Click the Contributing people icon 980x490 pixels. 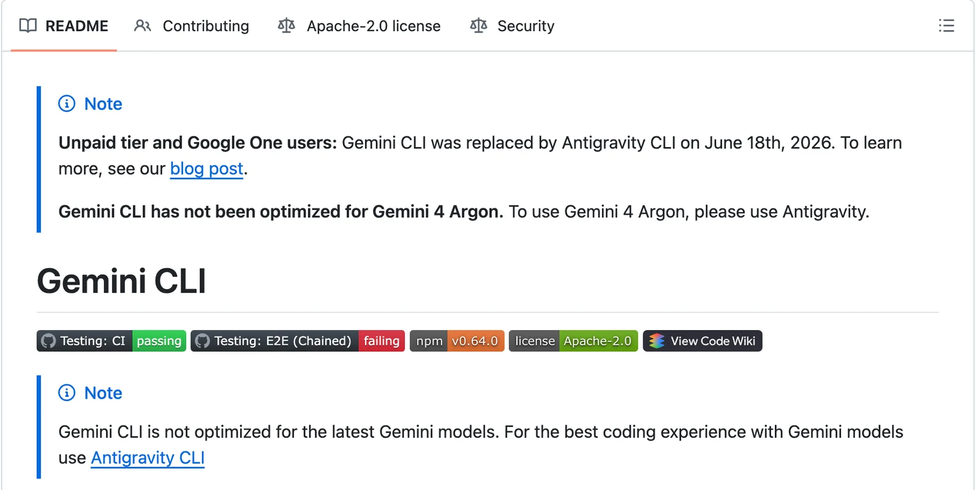[x=143, y=26]
